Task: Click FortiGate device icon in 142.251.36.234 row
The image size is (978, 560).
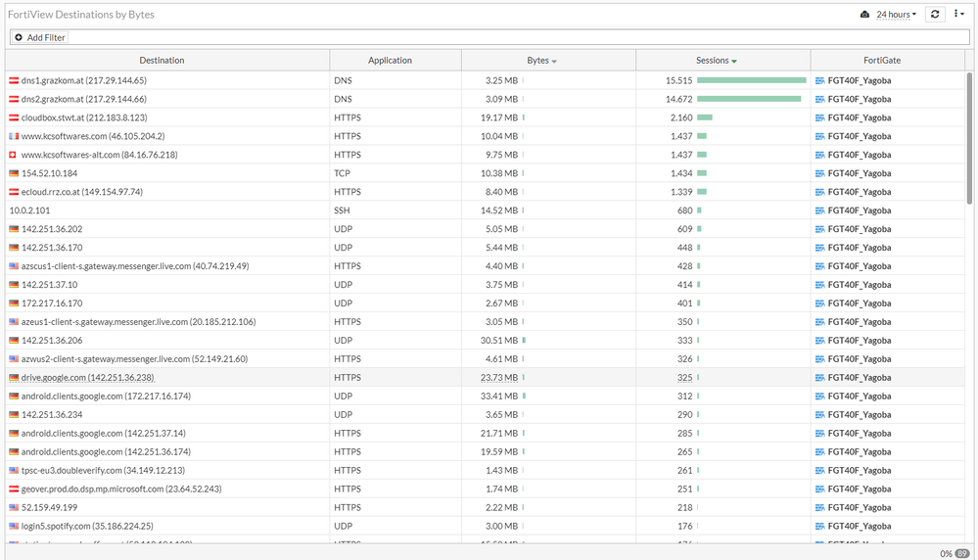Action: click(820, 415)
